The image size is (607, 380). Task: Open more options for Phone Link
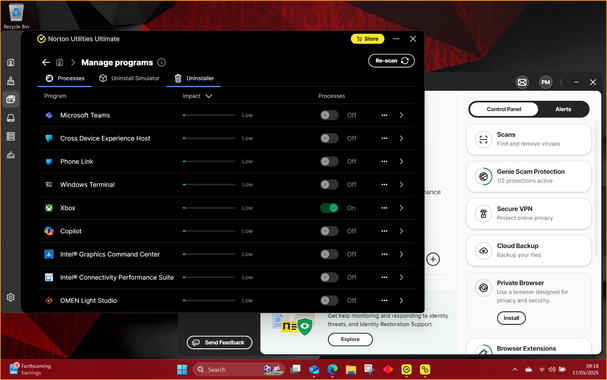(x=384, y=162)
